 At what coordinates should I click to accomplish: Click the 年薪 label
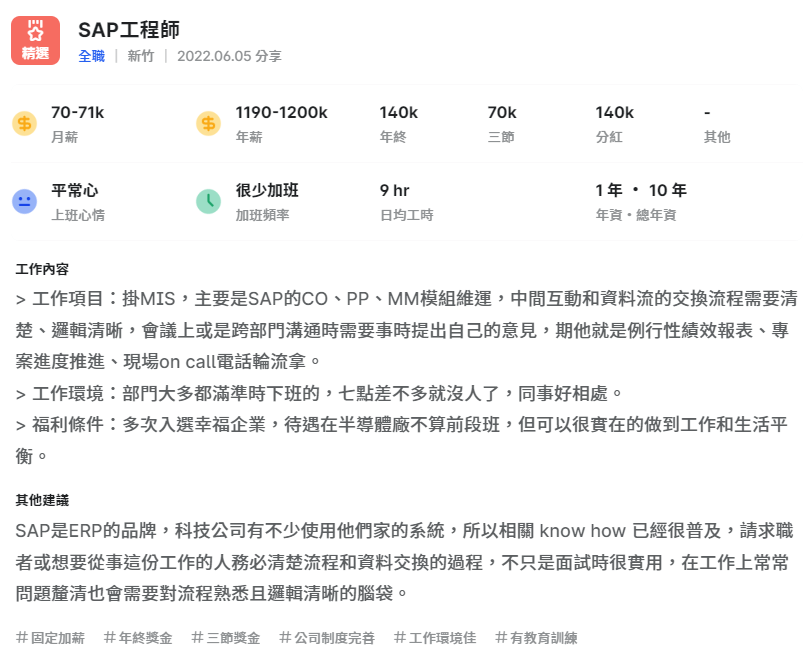(249, 137)
